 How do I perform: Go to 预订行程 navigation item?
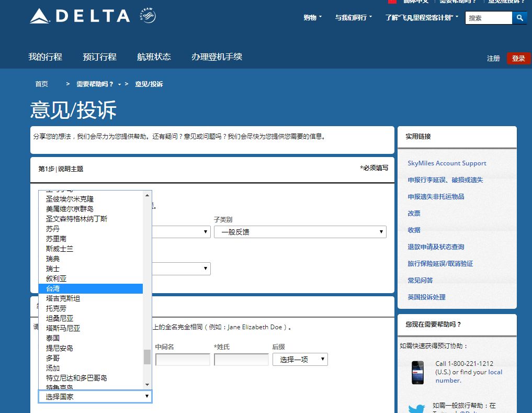(100, 57)
